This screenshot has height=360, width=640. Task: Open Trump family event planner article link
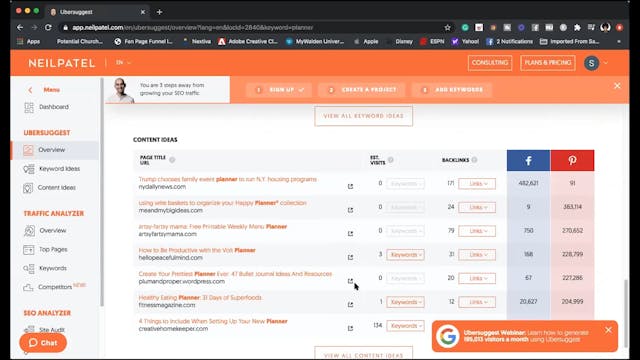[x=228, y=179]
